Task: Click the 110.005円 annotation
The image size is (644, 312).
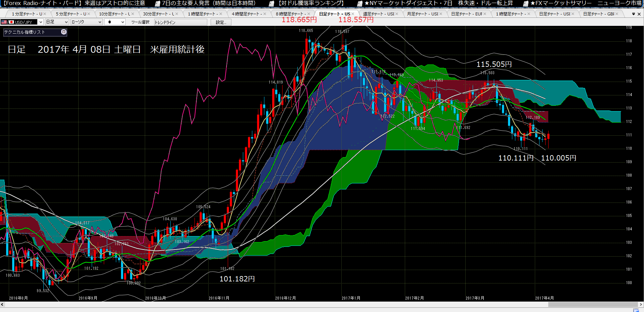Action: pyautogui.click(x=559, y=158)
